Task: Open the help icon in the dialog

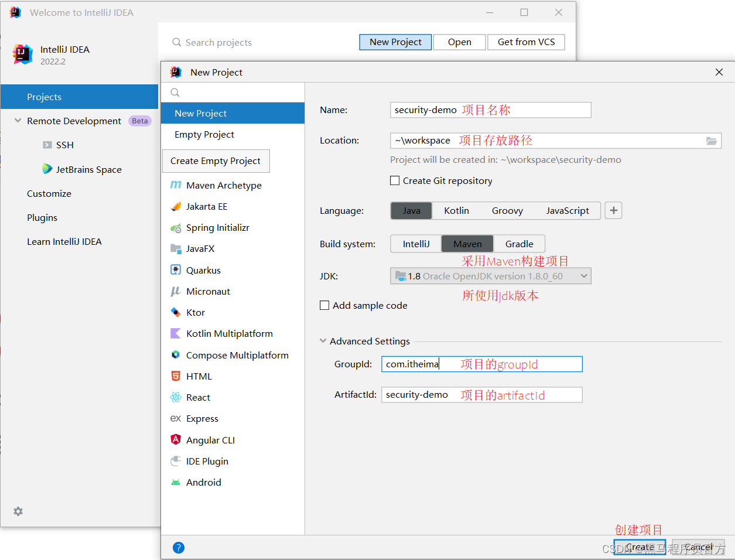Action: point(178,547)
